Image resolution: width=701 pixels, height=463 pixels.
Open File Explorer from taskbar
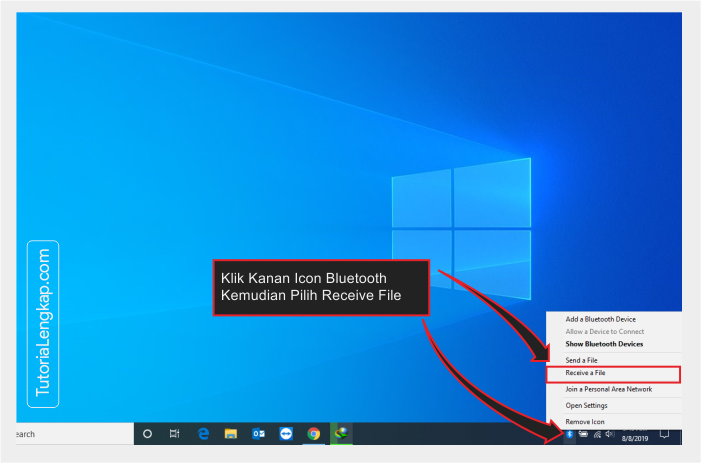(231, 434)
